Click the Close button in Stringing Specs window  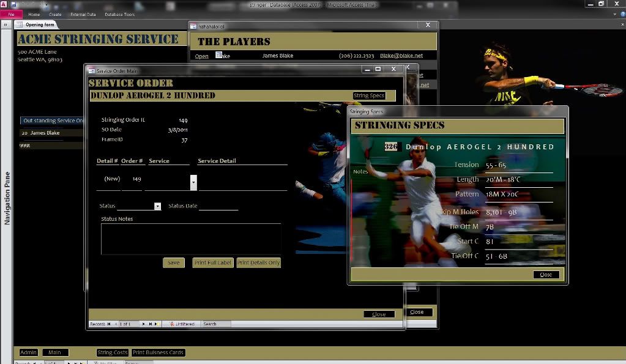[x=546, y=275]
